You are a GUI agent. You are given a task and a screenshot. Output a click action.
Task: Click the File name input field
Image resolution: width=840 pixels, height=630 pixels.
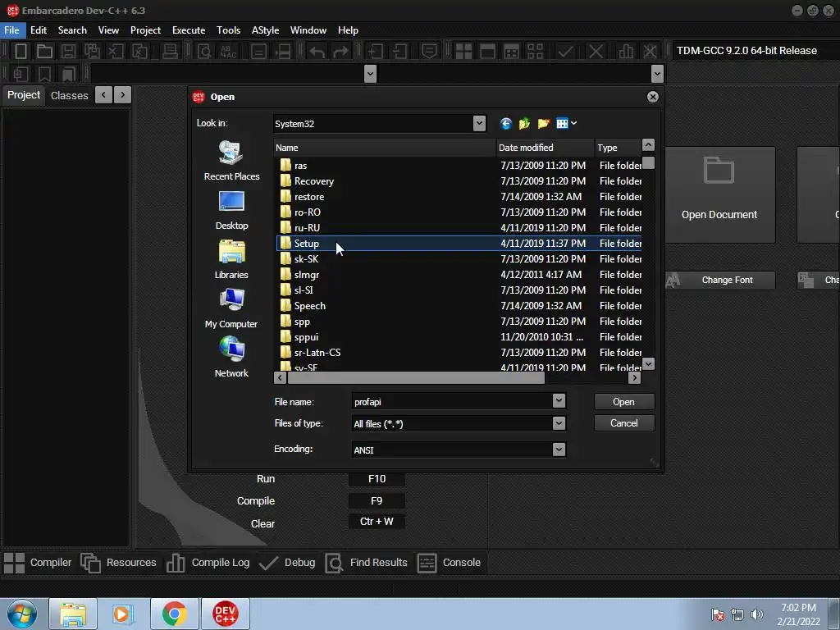coord(452,401)
